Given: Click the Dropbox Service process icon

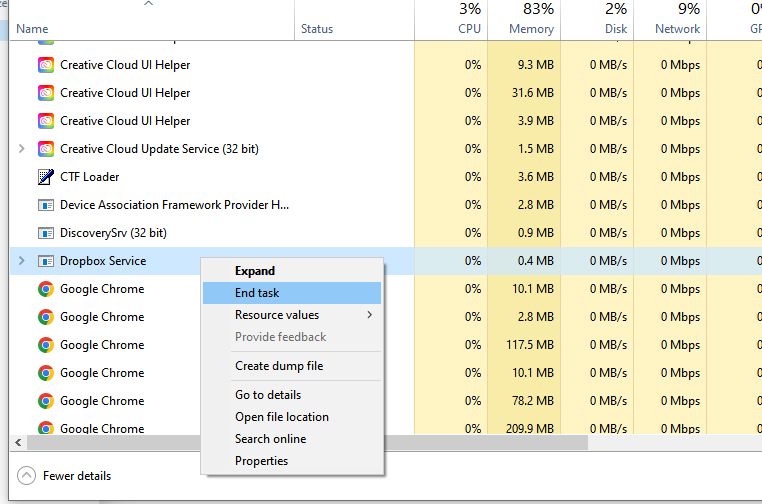Looking at the screenshot, I should click(45, 261).
